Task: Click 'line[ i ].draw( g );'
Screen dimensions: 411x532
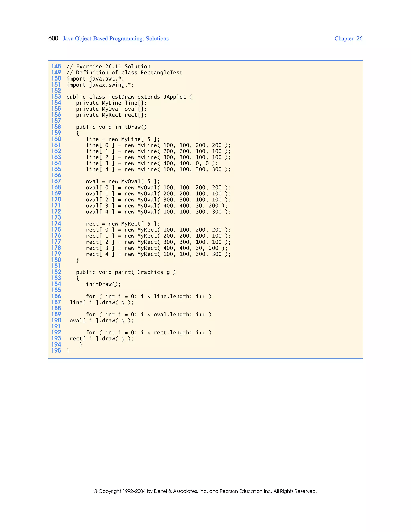Action: (x=102, y=303)
